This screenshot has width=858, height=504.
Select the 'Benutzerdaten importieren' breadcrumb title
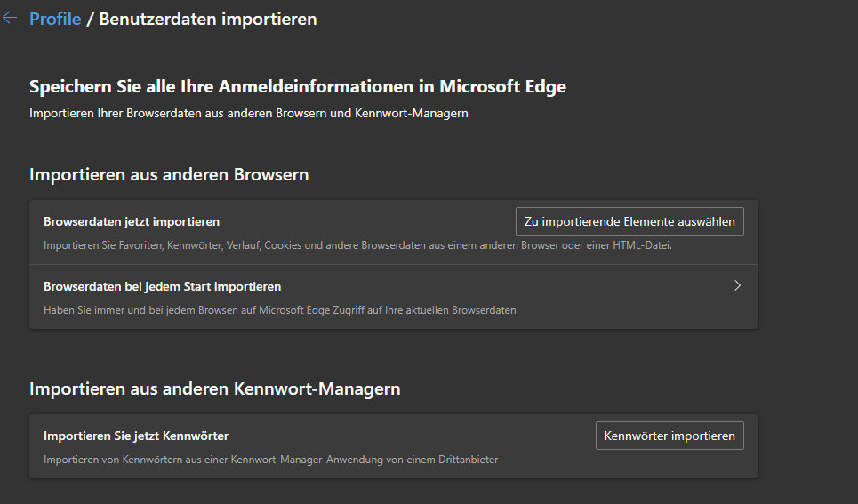(208, 19)
